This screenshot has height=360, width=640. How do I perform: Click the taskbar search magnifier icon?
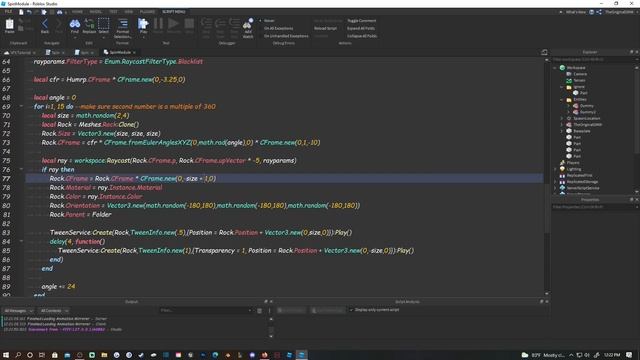pyautogui.click(x=18, y=355)
